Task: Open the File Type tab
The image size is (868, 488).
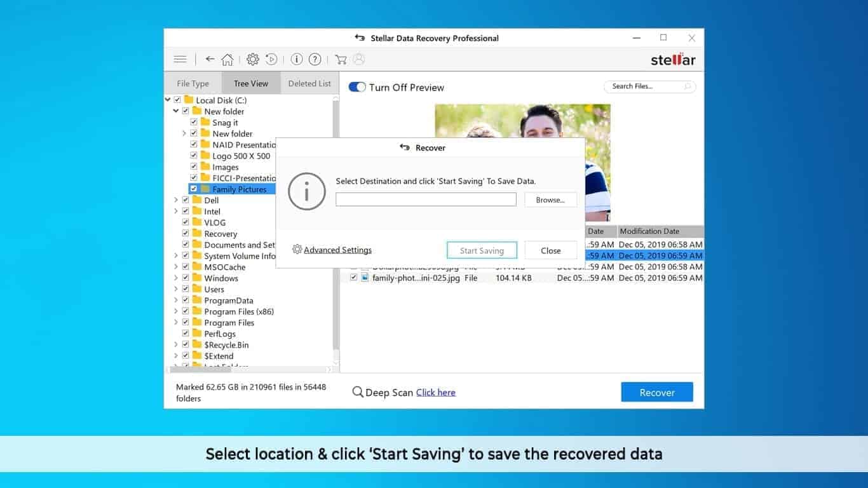Action: [193, 83]
